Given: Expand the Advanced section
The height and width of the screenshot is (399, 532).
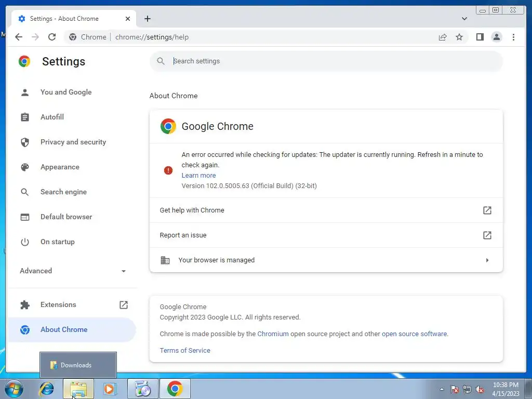Looking at the screenshot, I should click(72, 271).
